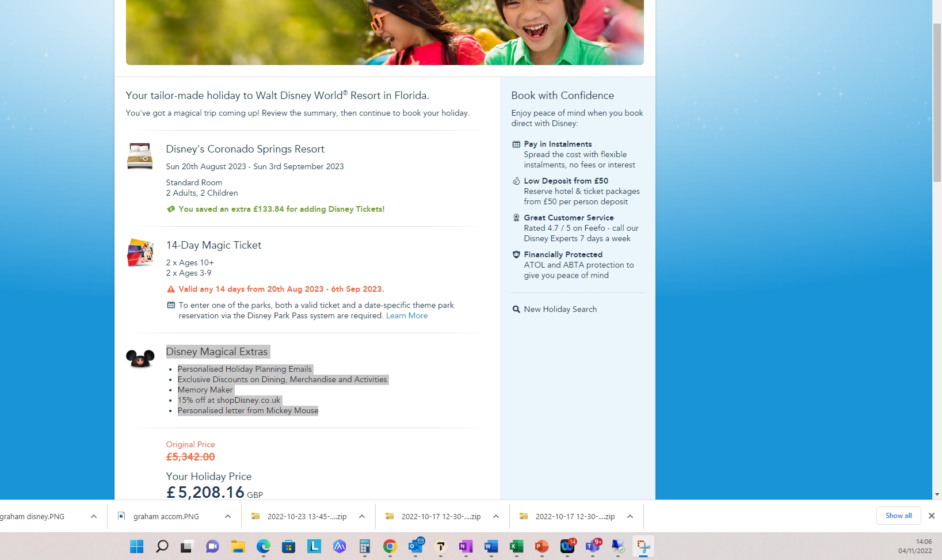Click "Personalised Holiday Planning Emails" item

(245, 369)
